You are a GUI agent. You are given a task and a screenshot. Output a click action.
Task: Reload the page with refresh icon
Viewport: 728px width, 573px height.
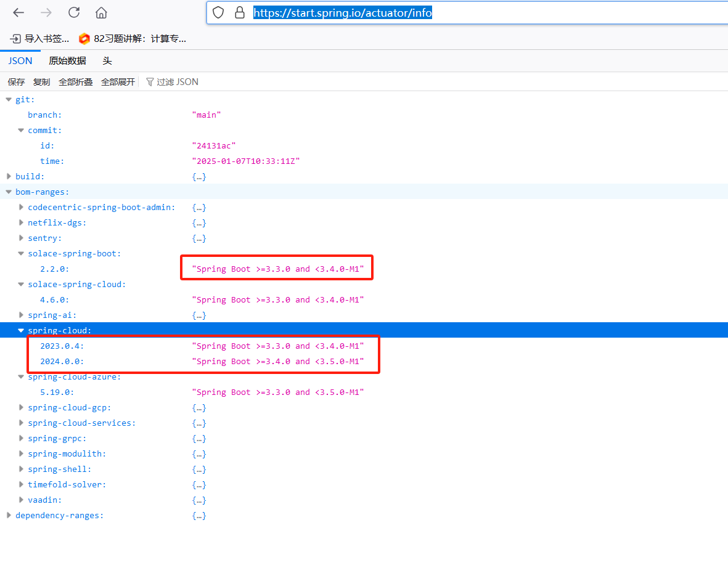74,12
